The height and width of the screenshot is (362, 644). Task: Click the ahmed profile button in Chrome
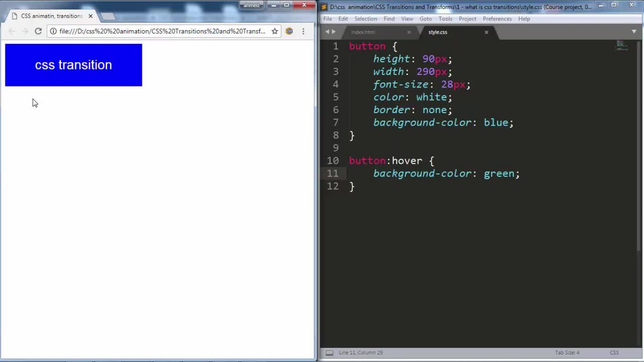click(x=252, y=6)
